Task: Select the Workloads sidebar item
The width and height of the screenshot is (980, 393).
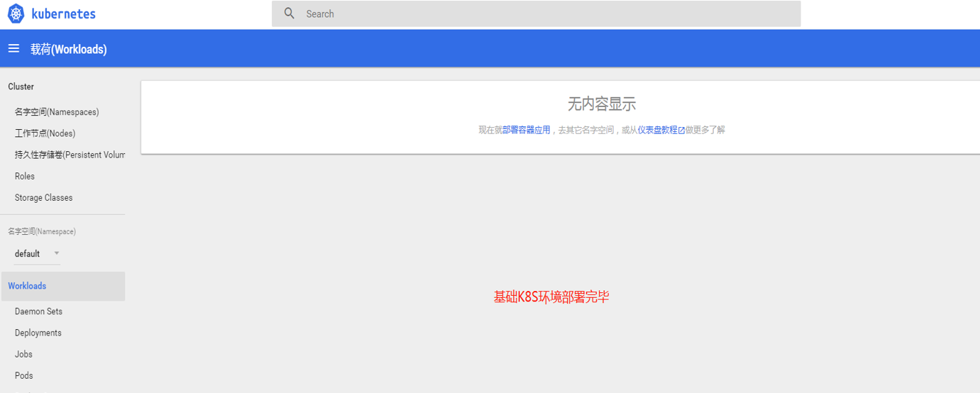Action: pos(62,286)
